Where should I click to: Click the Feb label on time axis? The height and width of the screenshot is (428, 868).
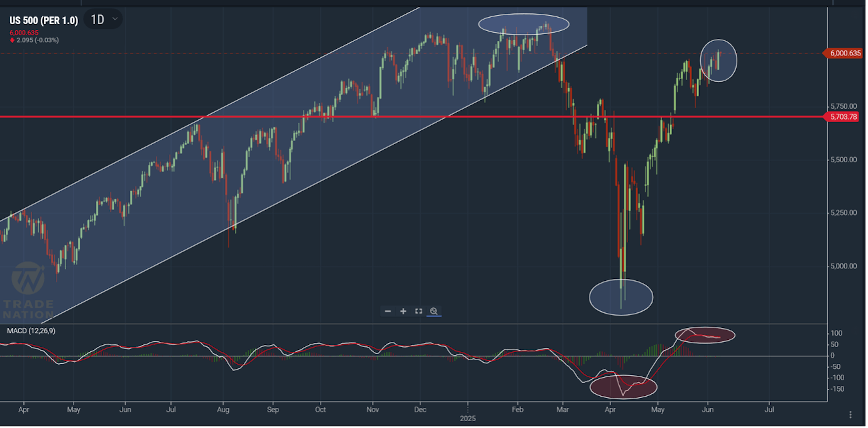pos(518,410)
